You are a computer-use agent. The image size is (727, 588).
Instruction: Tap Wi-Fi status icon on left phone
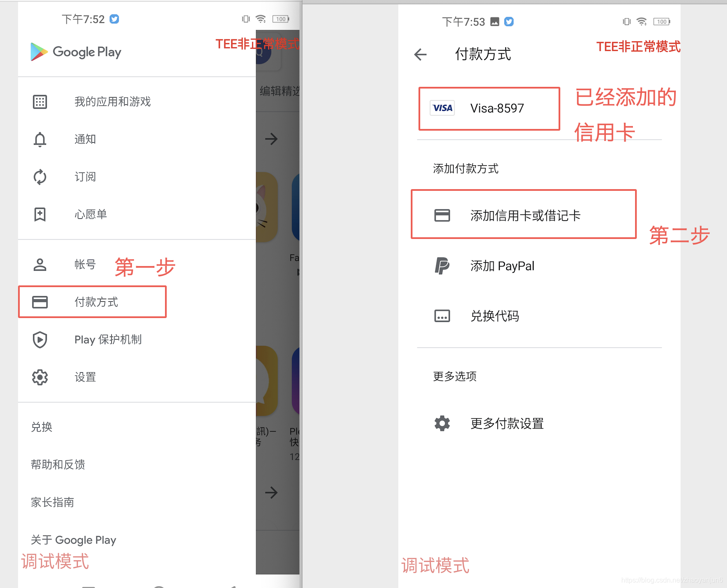tap(261, 19)
